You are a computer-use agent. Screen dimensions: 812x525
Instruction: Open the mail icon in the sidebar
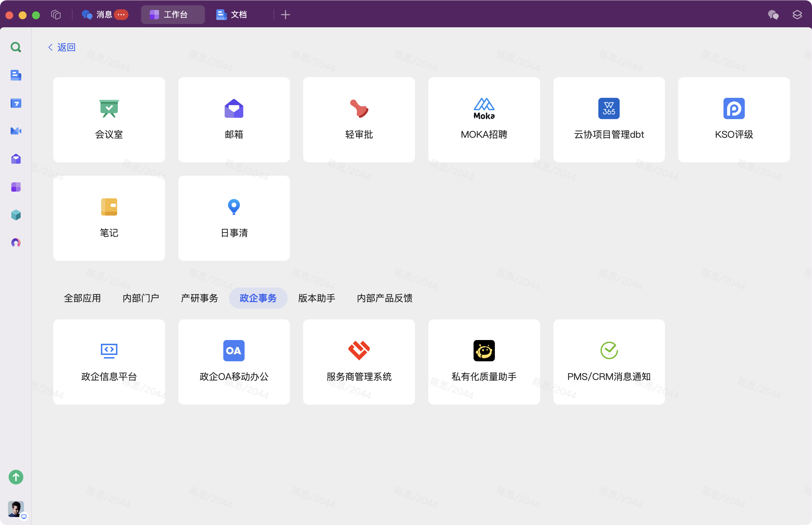16,159
